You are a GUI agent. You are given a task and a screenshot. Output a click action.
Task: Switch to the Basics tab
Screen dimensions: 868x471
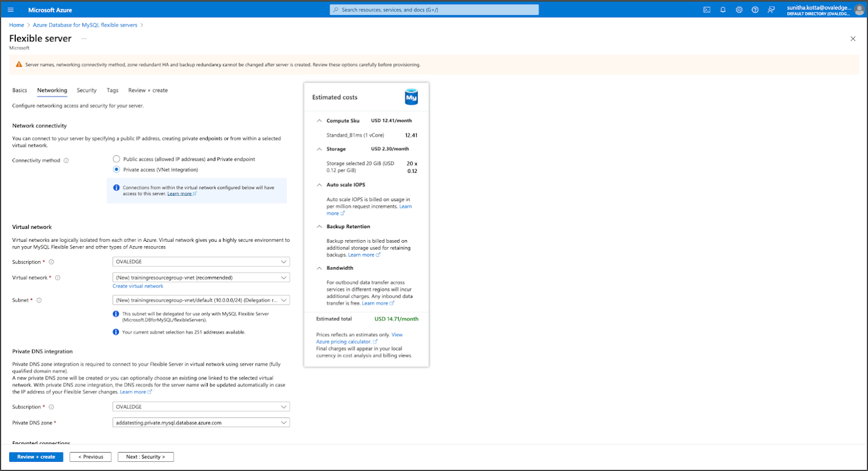[x=20, y=91]
